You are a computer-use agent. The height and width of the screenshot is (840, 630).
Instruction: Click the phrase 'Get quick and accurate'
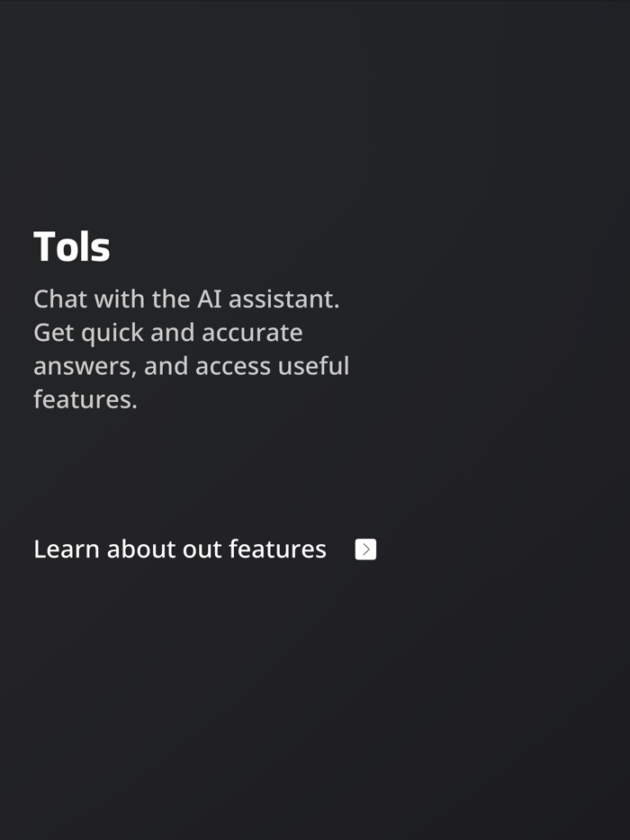[x=168, y=333]
